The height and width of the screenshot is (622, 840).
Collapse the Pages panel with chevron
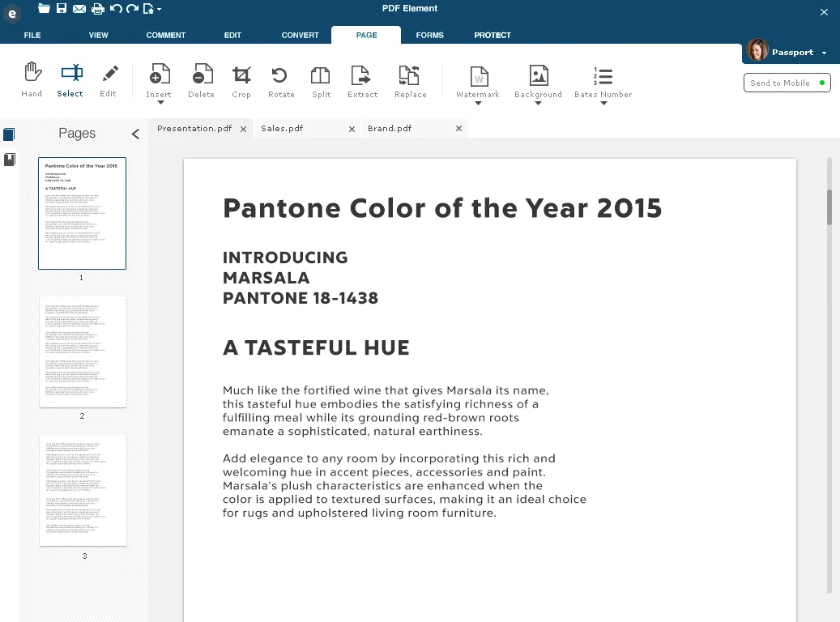(x=135, y=134)
